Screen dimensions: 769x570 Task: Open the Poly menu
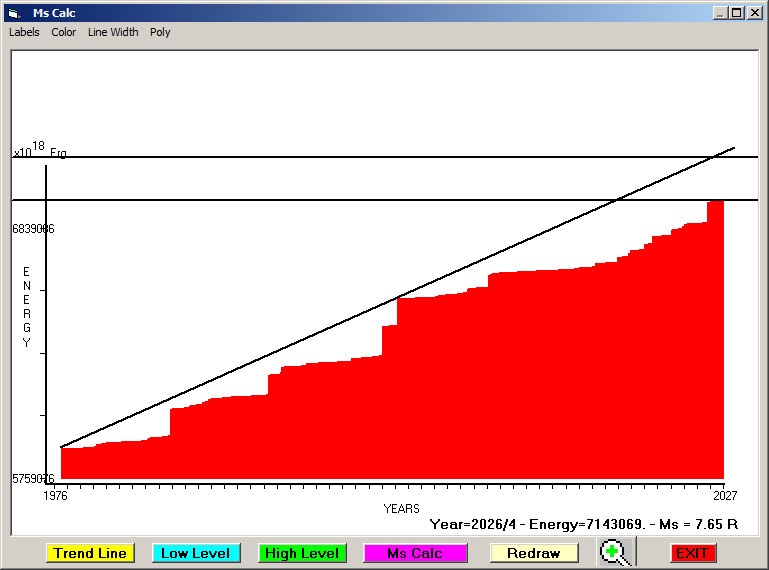pos(160,32)
